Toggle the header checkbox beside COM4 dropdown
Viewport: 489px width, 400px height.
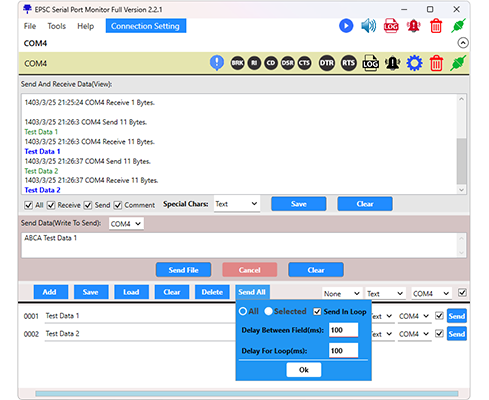click(x=462, y=292)
